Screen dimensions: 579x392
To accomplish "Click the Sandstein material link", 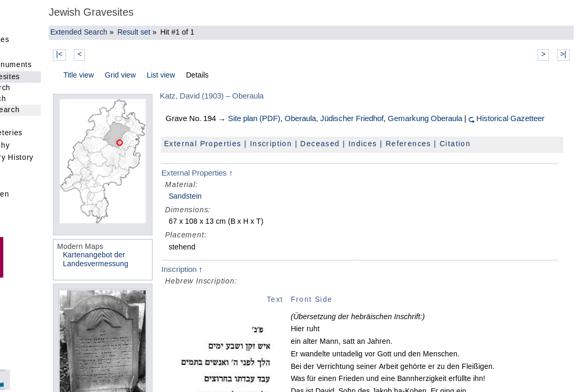I will (x=185, y=196).
